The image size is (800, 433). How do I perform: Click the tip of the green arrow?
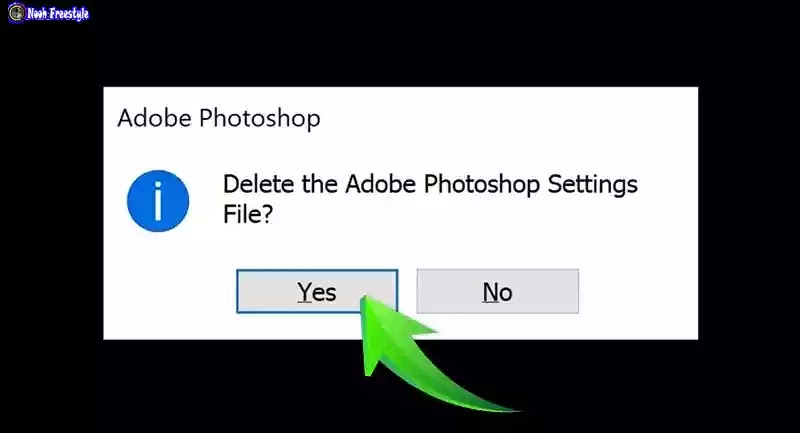(x=363, y=299)
